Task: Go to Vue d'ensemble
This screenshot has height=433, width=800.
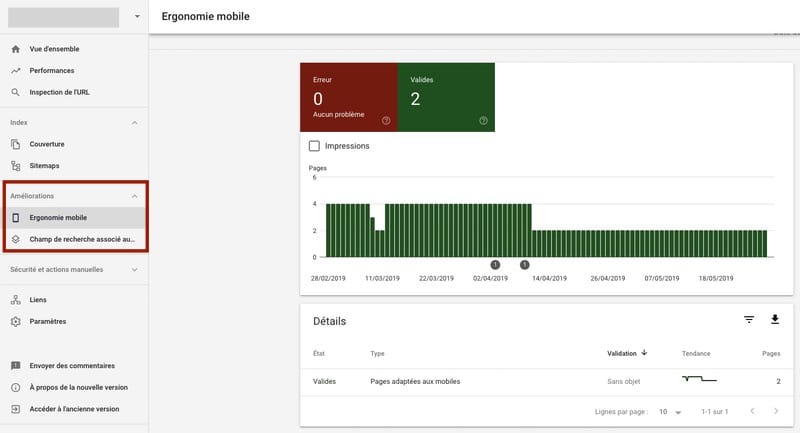Action: pyautogui.click(x=54, y=48)
